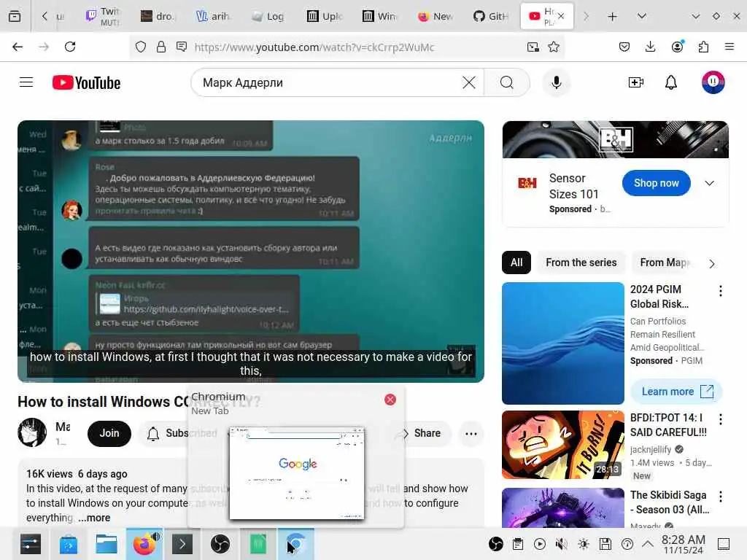Clear the YouTube search box text

pyautogui.click(x=469, y=82)
